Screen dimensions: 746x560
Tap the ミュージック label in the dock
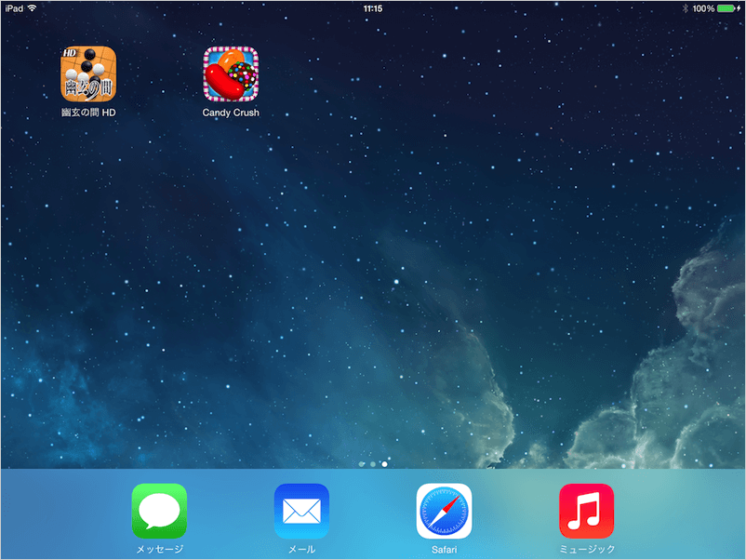pos(587,550)
